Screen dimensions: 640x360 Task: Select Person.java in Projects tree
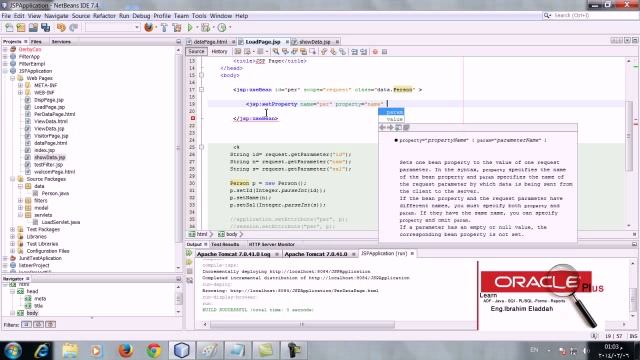(55, 193)
